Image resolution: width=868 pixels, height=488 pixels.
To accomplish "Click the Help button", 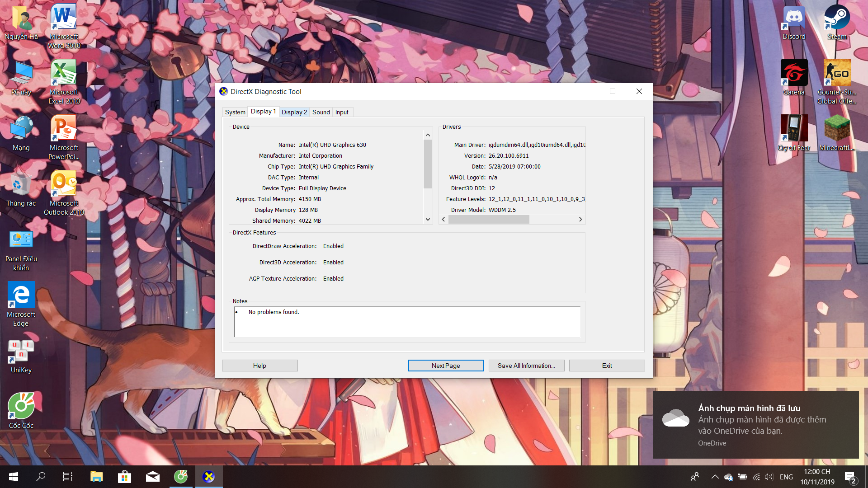I will [x=259, y=366].
